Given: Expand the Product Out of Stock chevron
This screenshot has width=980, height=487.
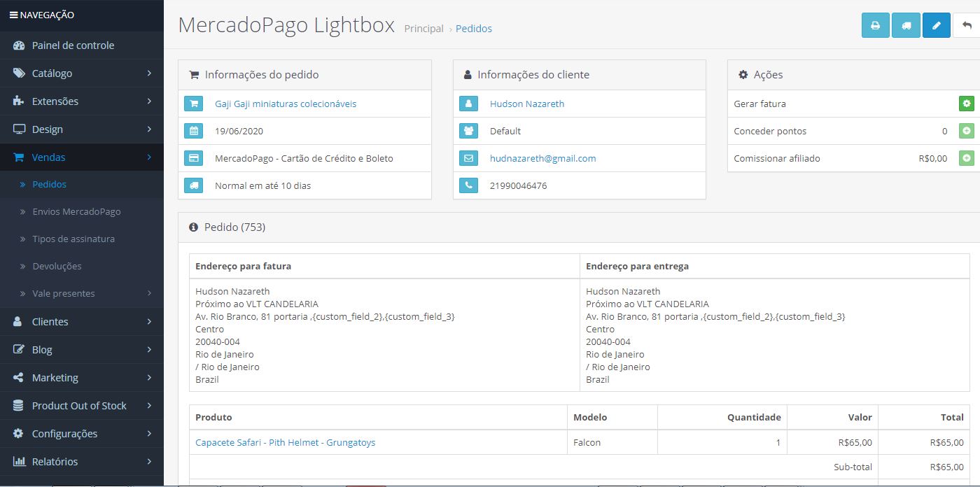Looking at the screenshot, I should [149, 405].
